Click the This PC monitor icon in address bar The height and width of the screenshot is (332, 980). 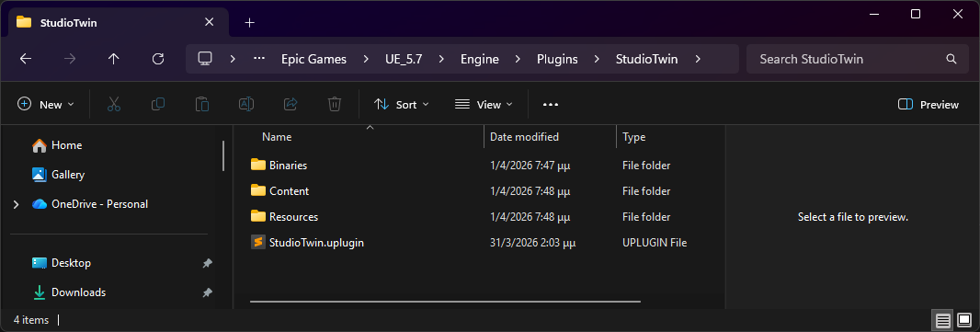point(204,59)
